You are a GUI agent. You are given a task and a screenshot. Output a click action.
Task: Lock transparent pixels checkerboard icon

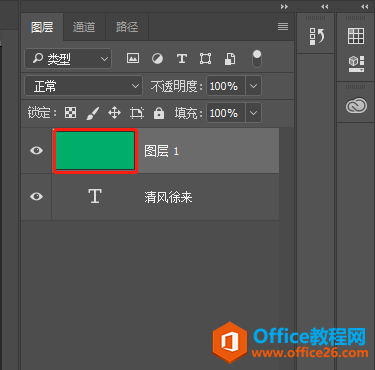pyautogui.click(x=70, y=113)
